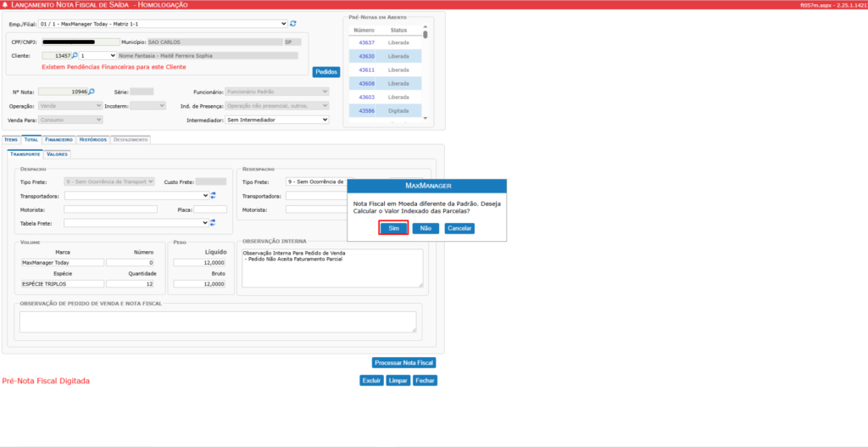The height and width of the screenshot is (447, 868).
Task: Click the refresh icon beside Emp./Filial dropdown
Action: tap(293, 24)
